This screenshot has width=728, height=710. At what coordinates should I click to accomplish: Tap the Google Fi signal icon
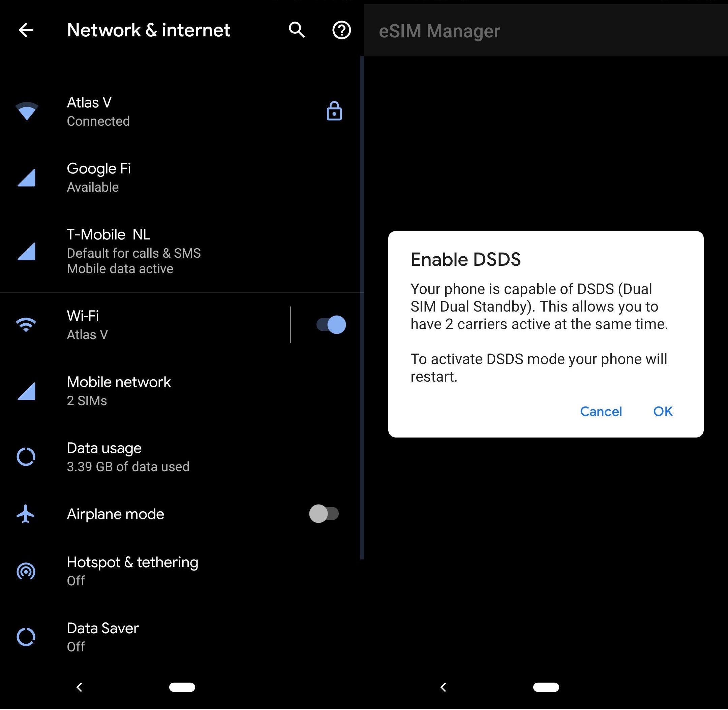tap(27, 177)
